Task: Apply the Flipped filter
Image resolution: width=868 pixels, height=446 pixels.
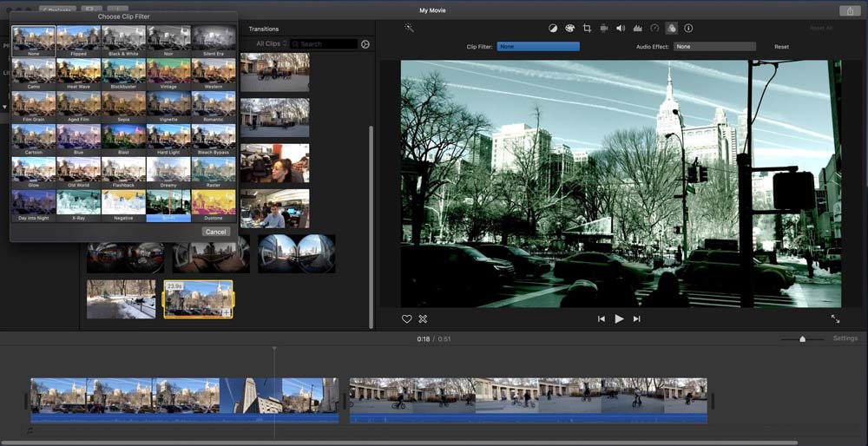Action: click(79, 41)
